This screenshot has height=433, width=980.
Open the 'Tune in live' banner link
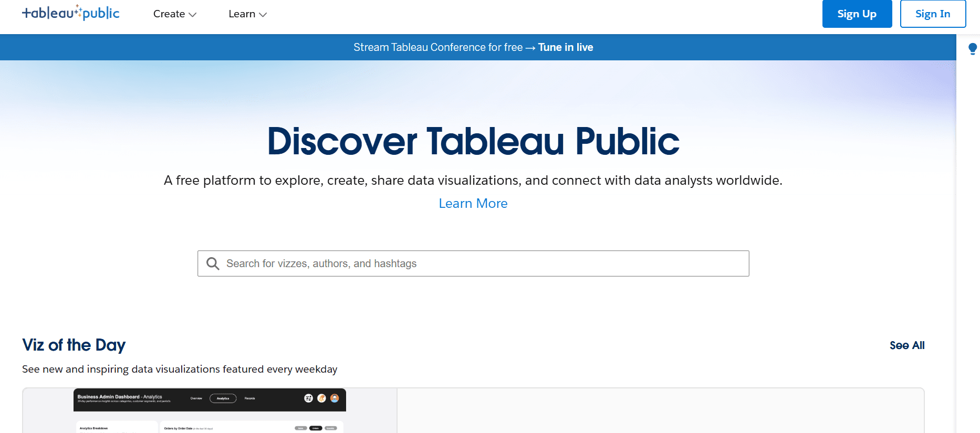[566, 47]
